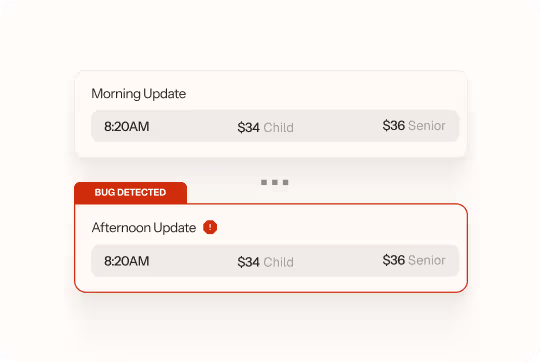This screenshot has height=362, width=540.
Task: Select 8:20AM time in Afternoon Update
Action: [x=126, y=261]
